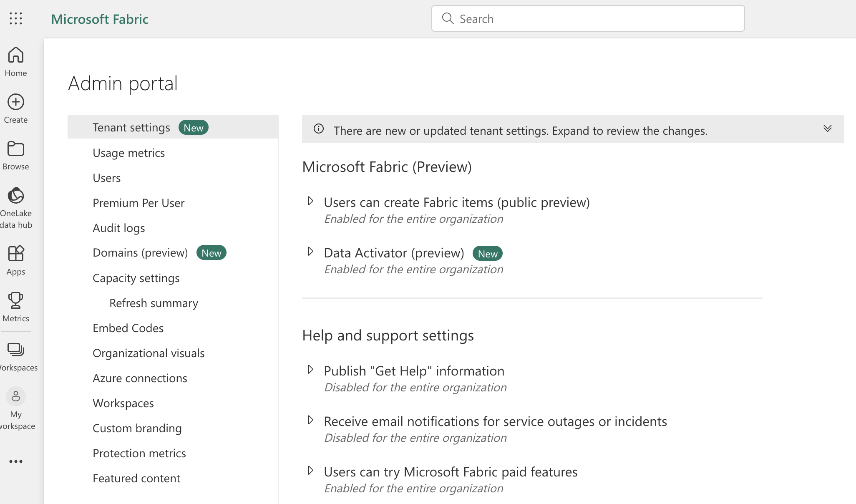The width and height of the screenshot is (856, 504).
Task: Click the tenant settings notification banner text
Action: pyautogui.click(x=521, y=131)
